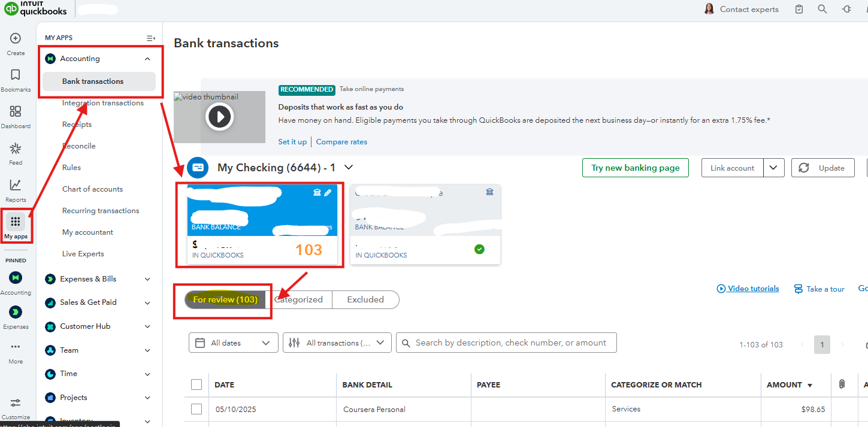Image resolution: width=868 pixels, height=427 pixels.
Task: Open Integration transactions menu item
Action: [x=103, y=103]
